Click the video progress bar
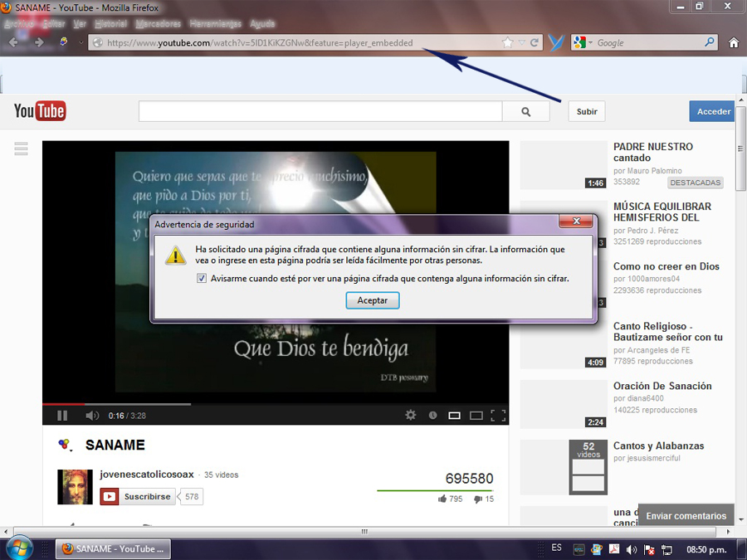The height and width of the screenshot is (560, 747). tap(276, 404)
